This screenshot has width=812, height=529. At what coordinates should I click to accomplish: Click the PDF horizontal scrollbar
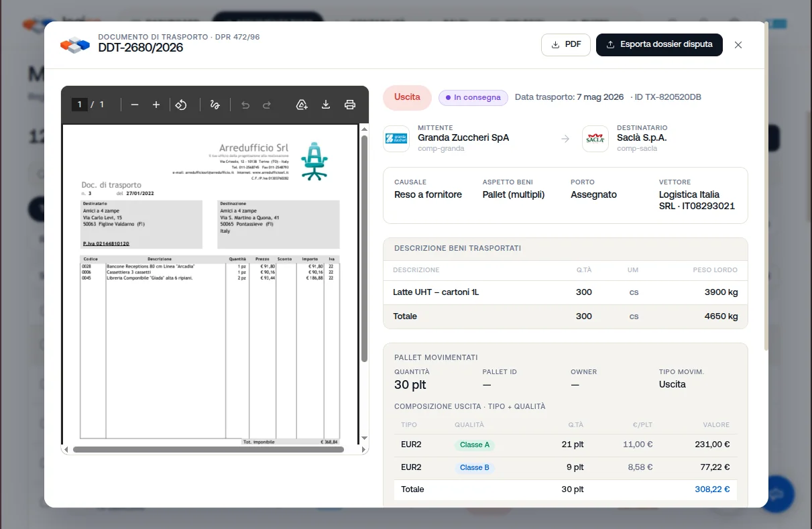click(x=209, y=450)
